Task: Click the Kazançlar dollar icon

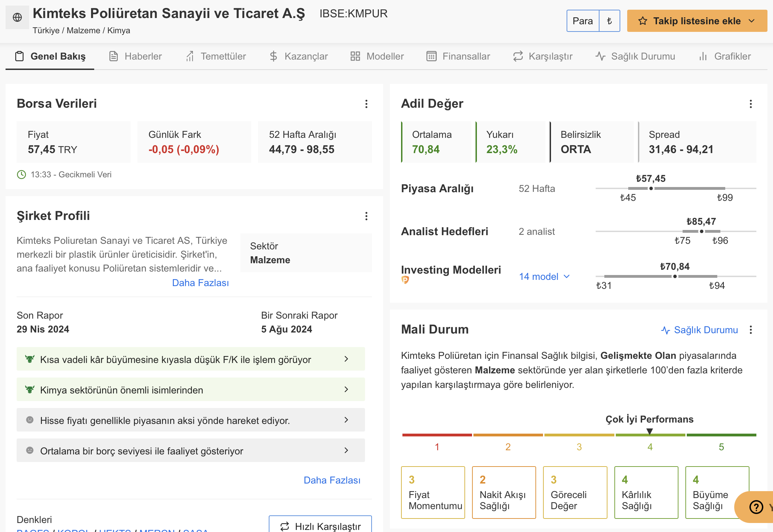Action: 274,56
